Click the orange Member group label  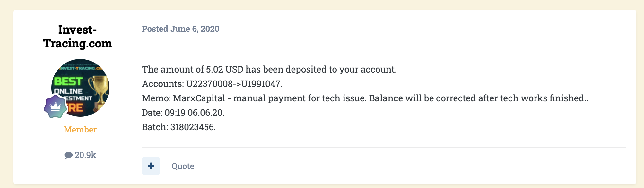[x=80, y=130]
